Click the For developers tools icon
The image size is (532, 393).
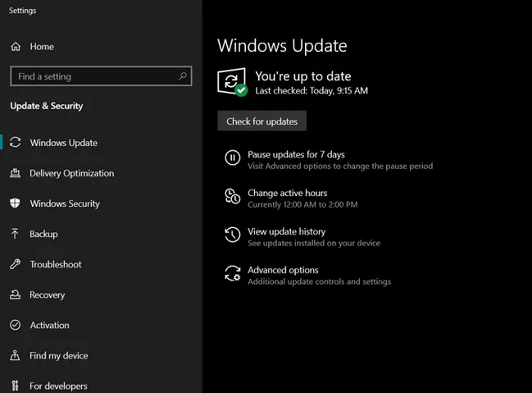coord(15,386)
